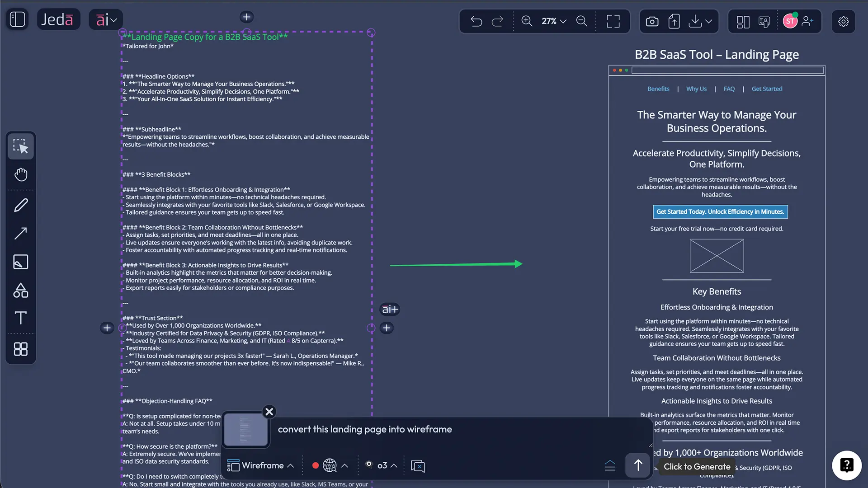This screenshot has width=868, height=488.
Task: Choose the hand pan tool
Action: click(21, 174)
